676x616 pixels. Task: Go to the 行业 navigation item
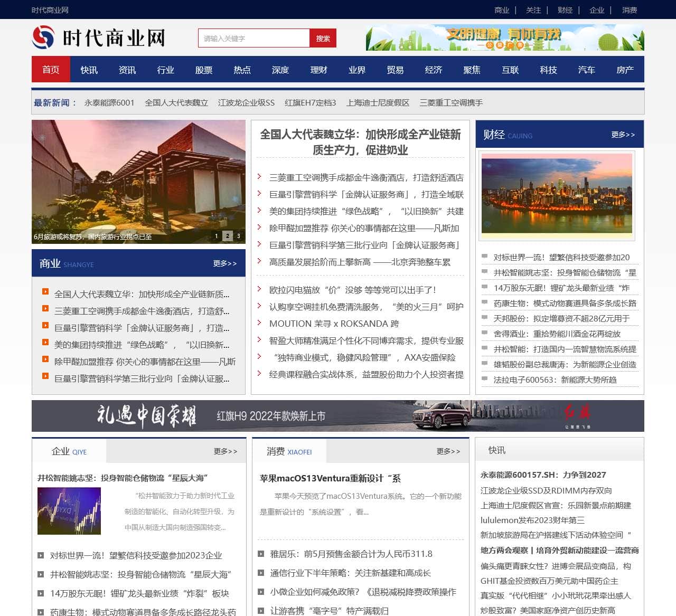(166, 70)
